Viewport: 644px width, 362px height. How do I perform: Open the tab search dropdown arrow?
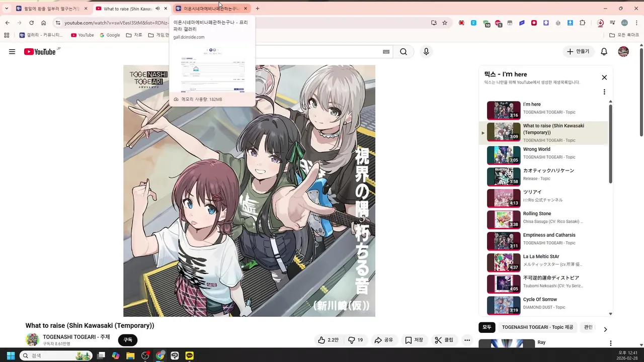pos(7,9)
